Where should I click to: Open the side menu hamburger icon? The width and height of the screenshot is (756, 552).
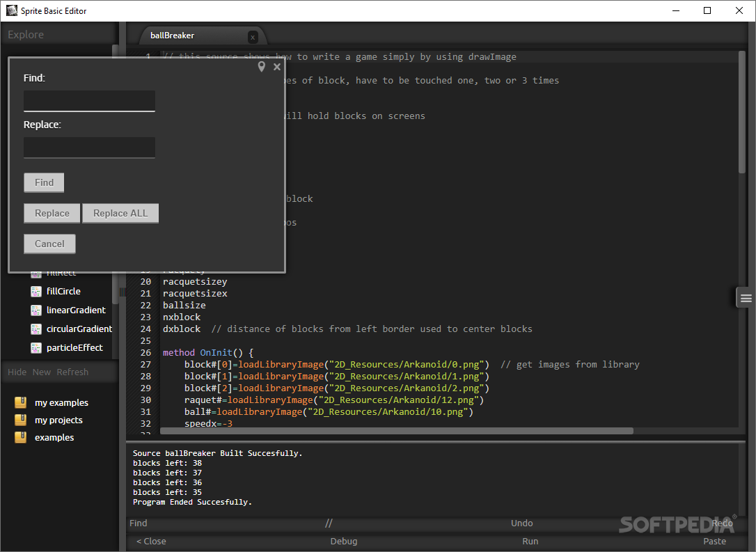[746, 299]
